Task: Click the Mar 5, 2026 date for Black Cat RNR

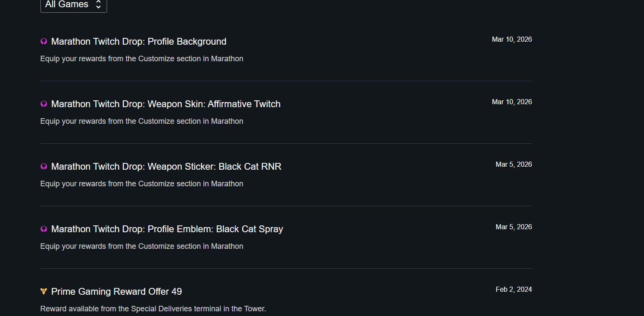Action: 514,165
